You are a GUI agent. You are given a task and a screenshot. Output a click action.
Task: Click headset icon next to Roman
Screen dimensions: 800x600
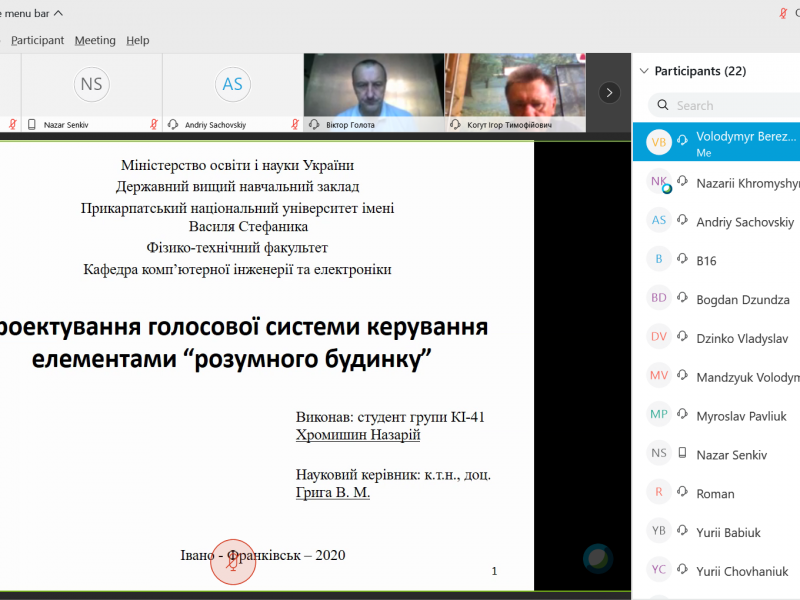(x=682, y=493)
